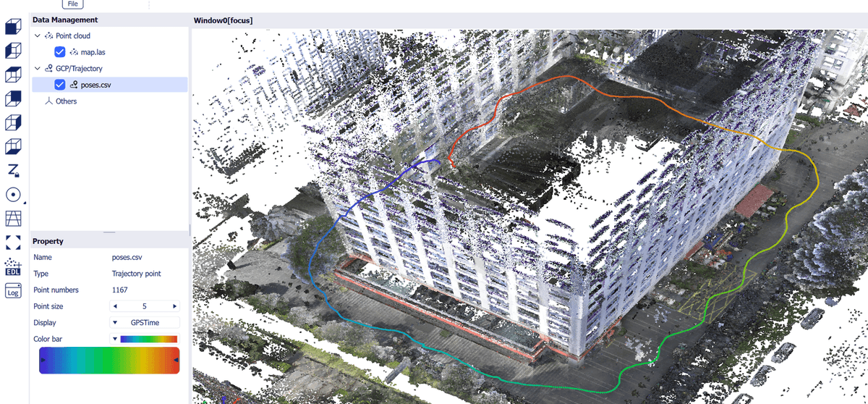This screenshot has height=404, width=868.
Task: Click the four-corner fit-to-view icon
Action: (13, 242)
